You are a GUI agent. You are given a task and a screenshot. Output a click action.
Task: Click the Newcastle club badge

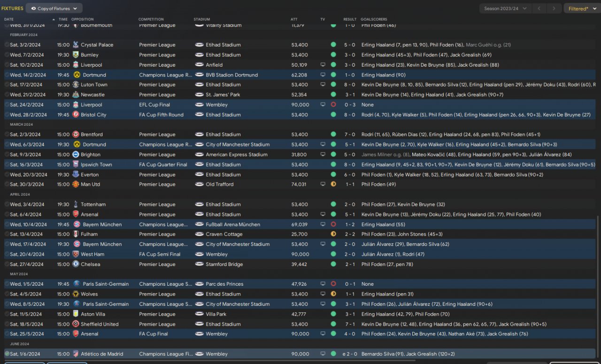pyautogui.click(x=76, y=95)
